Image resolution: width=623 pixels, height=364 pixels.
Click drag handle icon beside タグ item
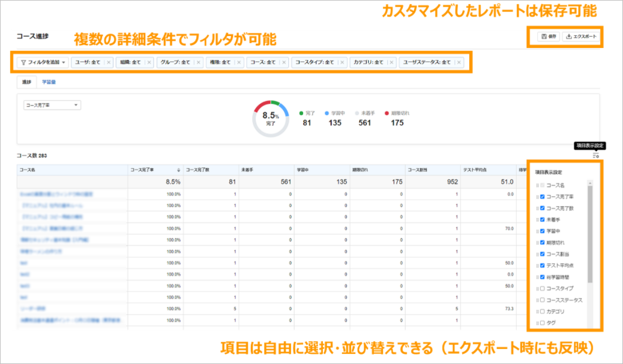[x=538, y=323]
